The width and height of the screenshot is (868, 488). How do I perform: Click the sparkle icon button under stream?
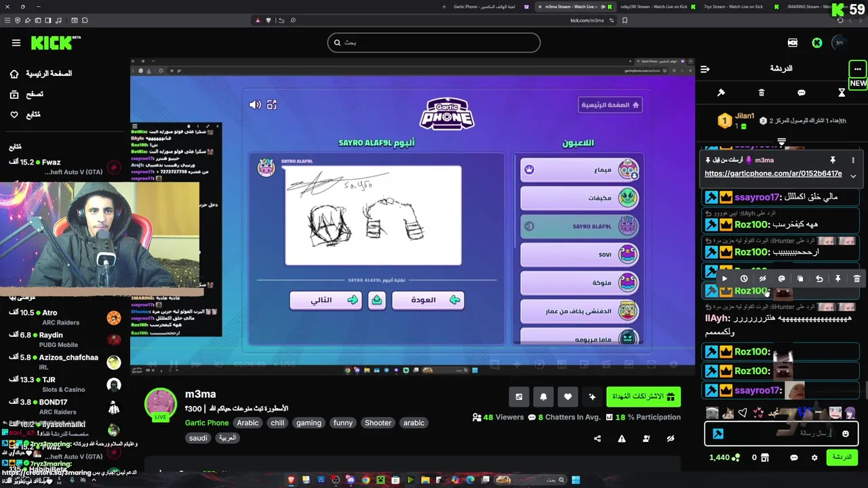click(592, 396)
